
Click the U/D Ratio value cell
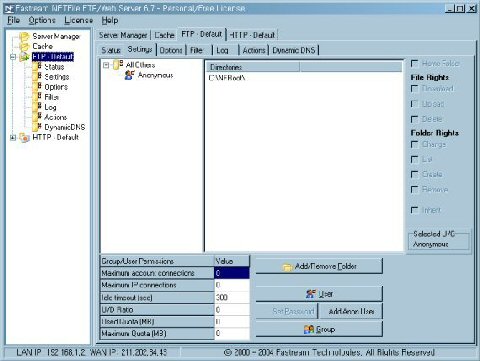[232, 310]
